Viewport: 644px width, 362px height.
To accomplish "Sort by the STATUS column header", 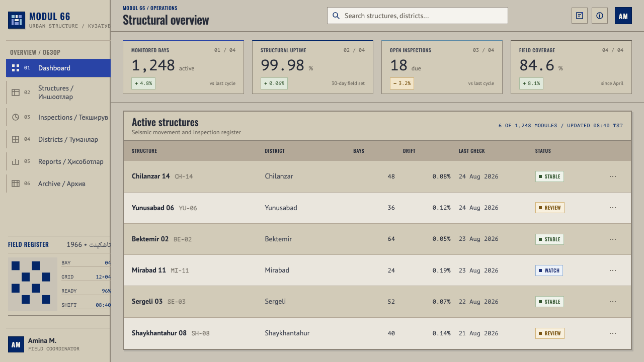I will pos(543,151).
